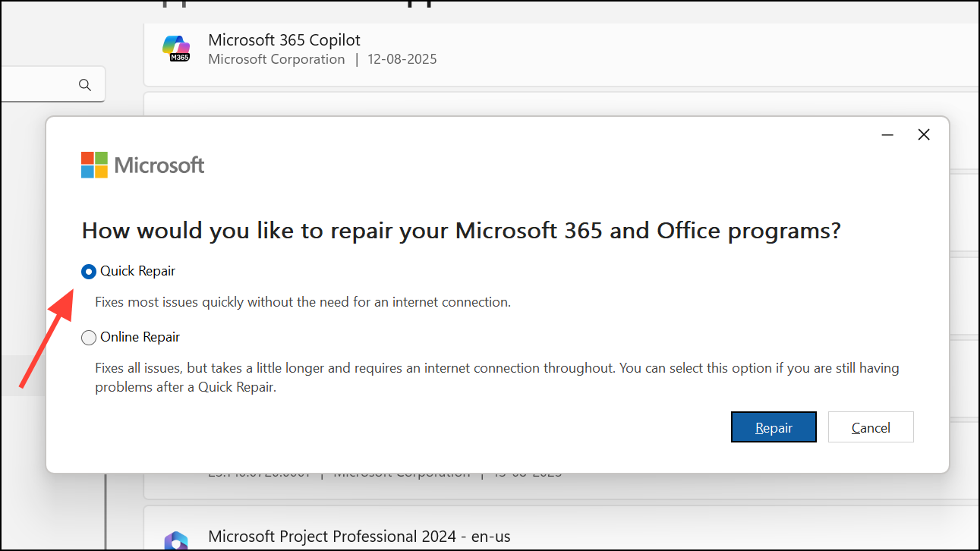The width and height of the screenshot is (980, 551).
Task: Click the repair dialog heading text
Action: coord(462,231)
